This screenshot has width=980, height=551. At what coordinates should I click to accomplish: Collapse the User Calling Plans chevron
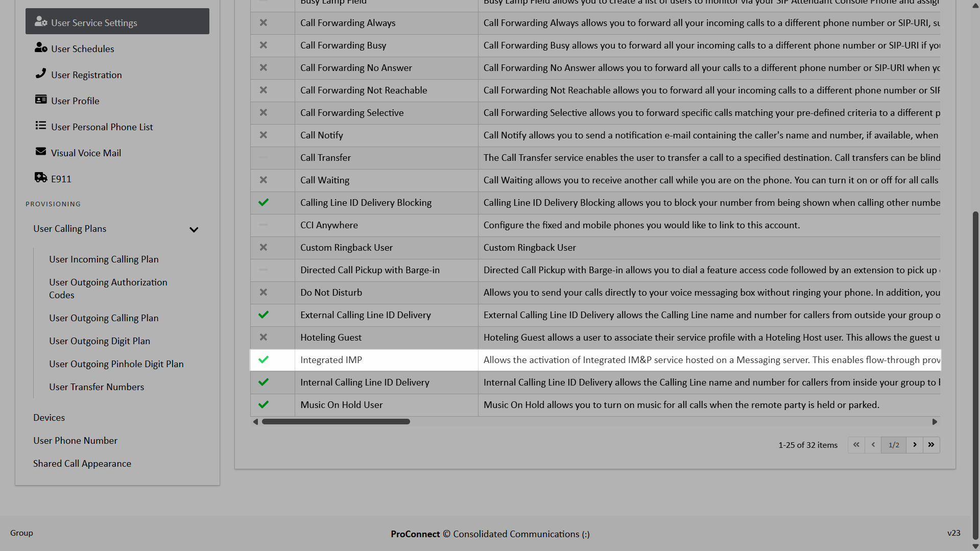[194, 230]
